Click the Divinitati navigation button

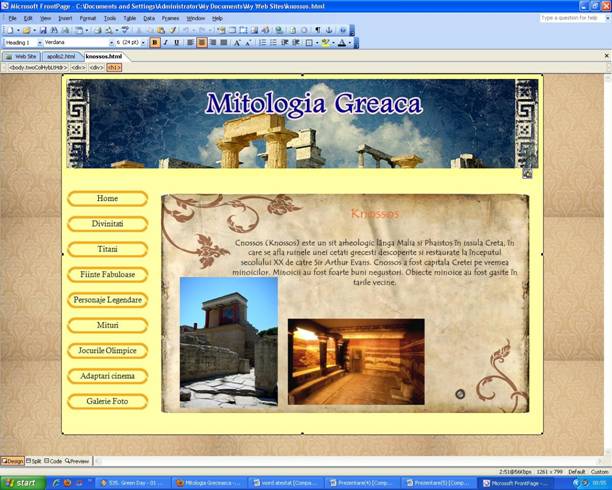click(x=107, y=224)
